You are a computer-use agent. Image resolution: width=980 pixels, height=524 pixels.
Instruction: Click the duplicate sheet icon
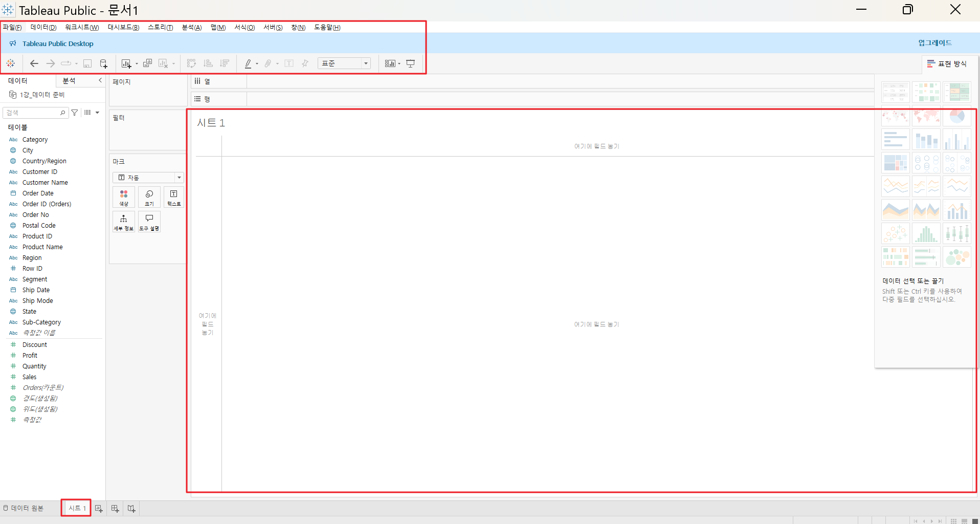(x=147, y=63)
